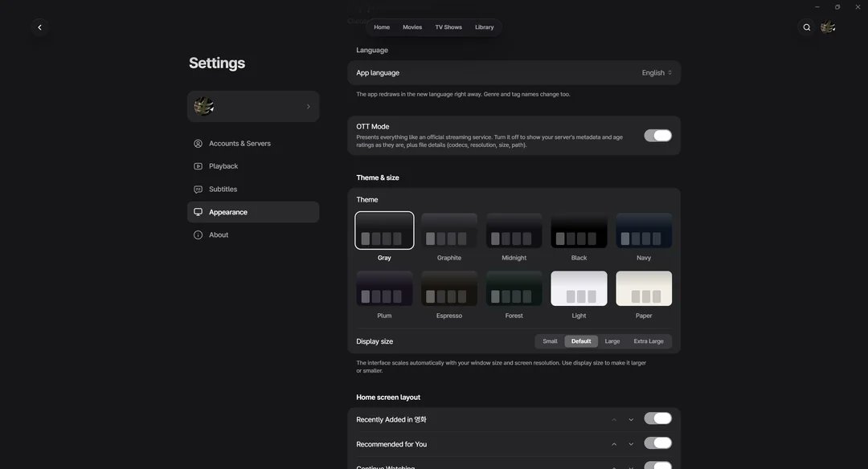Viewport: 868px width, 469px height.
Task: Open the Movies tab
Action: click(x=411, y=27)
